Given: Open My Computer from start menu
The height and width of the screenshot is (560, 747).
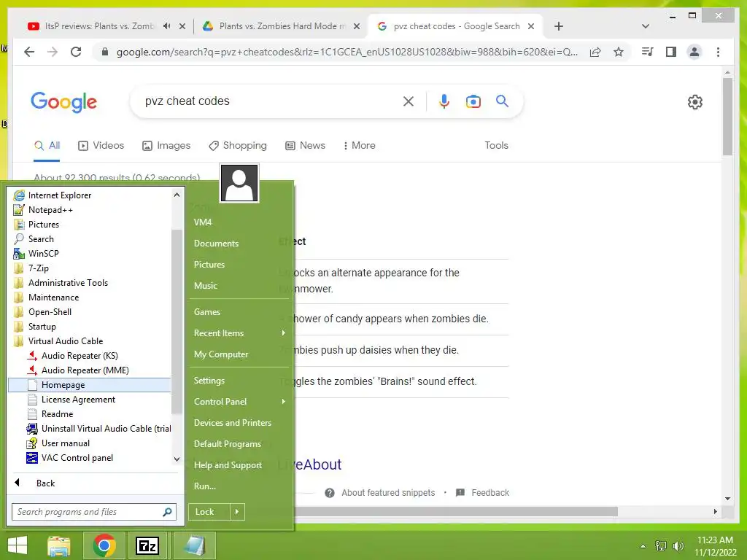Looking at the screenshot, I should (x=239, y=354).
